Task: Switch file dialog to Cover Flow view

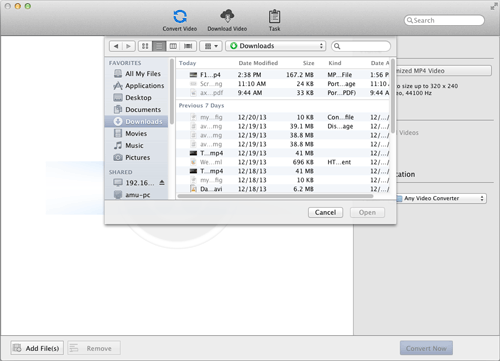Action: pos(188,46)
